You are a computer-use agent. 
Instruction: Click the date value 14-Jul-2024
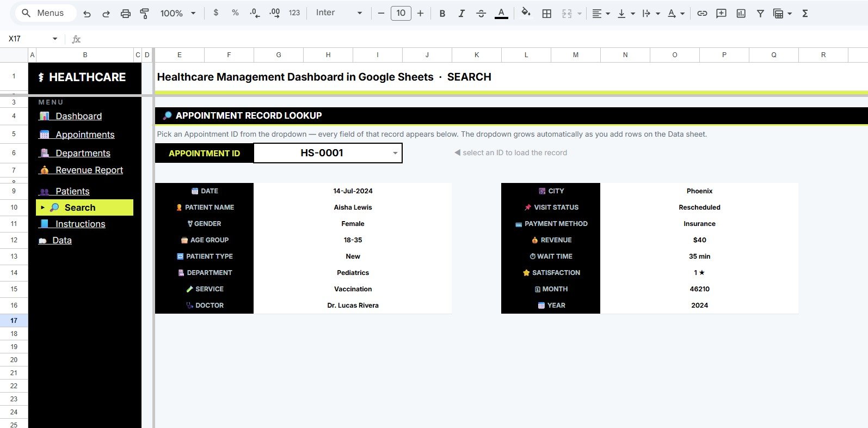click(353, 191)
